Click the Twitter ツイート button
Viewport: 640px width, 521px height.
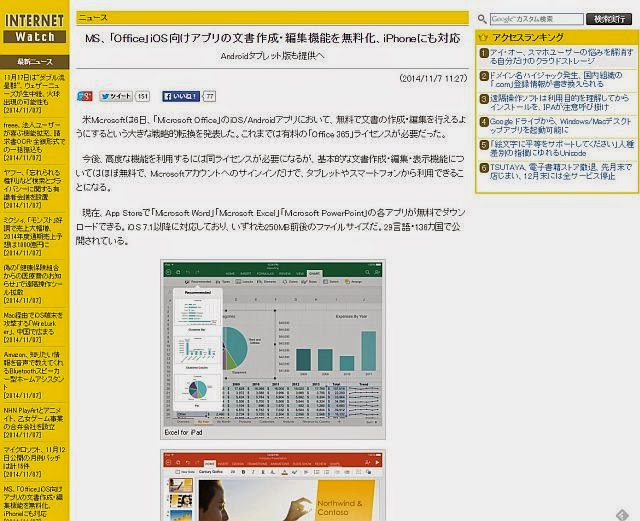coord(116,96)
